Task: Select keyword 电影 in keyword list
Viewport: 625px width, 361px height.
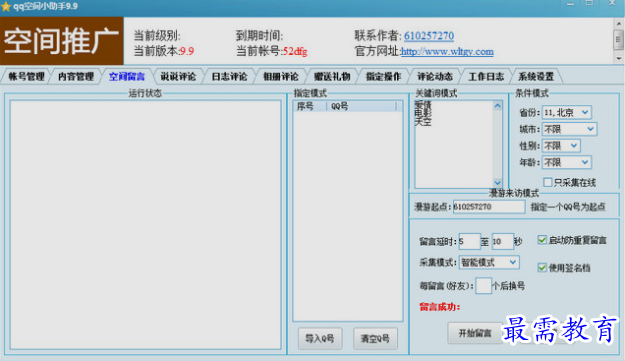Action: click(423, 113)
